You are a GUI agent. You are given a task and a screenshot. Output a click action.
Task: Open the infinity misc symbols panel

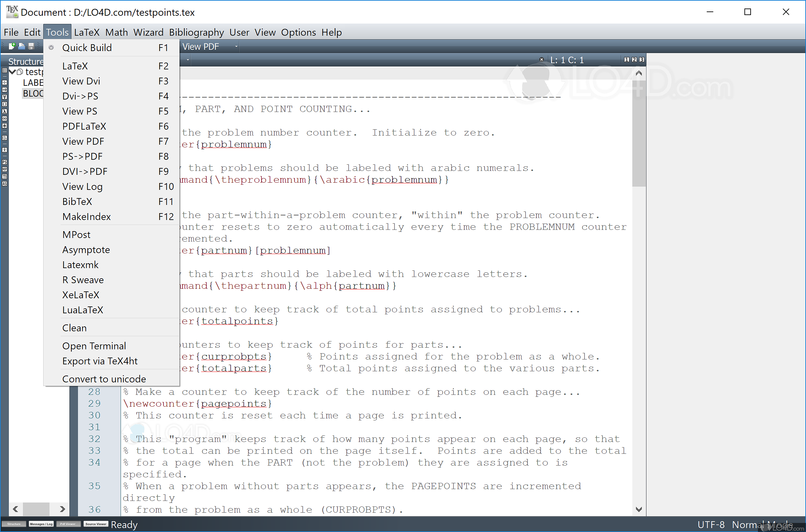click(4, 119)
